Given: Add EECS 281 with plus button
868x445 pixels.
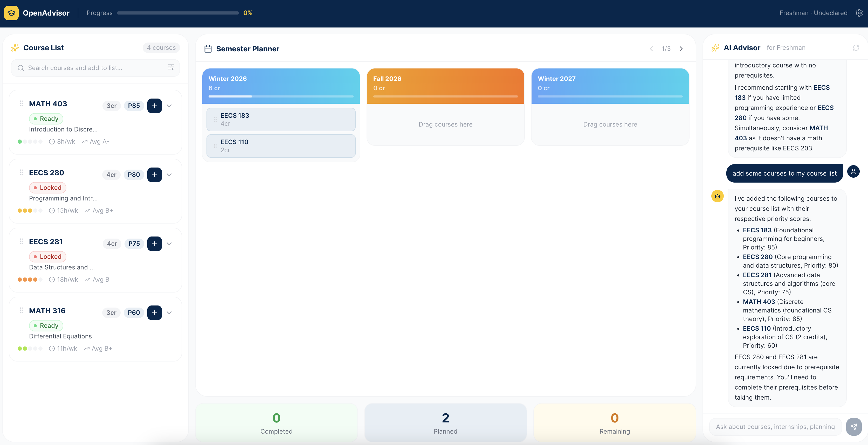Looking at the screenshot, I should [154, 244].
